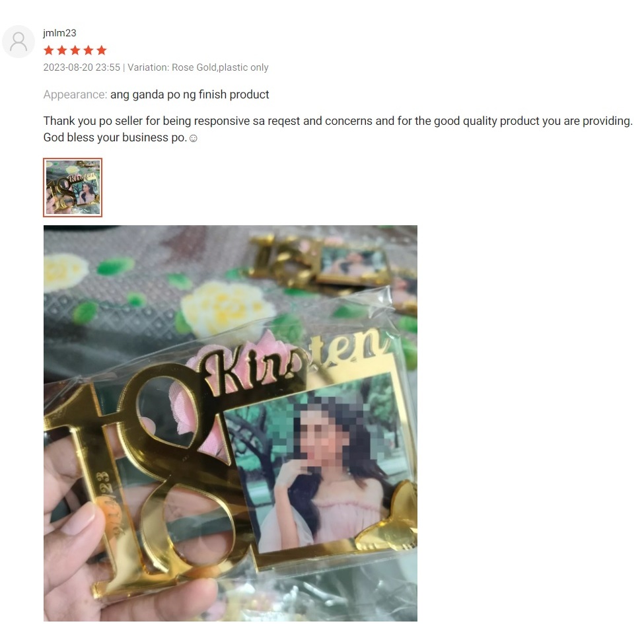Click the 2023-08-20 23:55 review timestamp
This screenshot has height=644, width=644.
point(82,67)
